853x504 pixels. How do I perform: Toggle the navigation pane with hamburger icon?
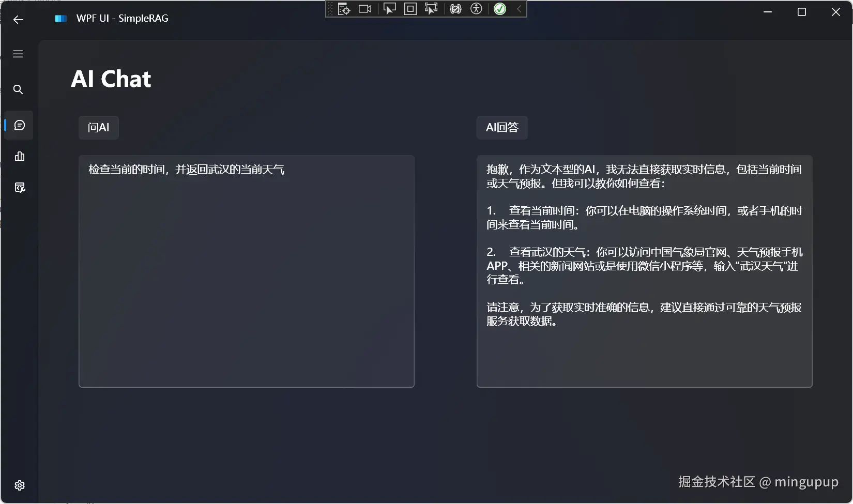click(x=18, y=54)
